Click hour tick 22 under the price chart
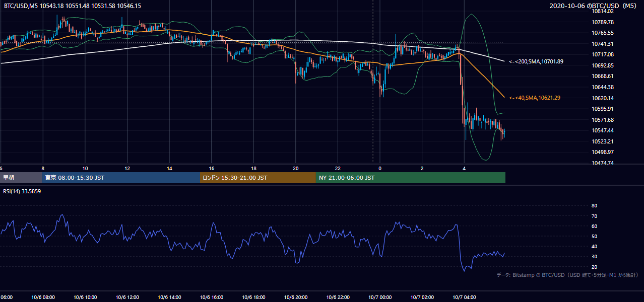 (x=338, y=168)
